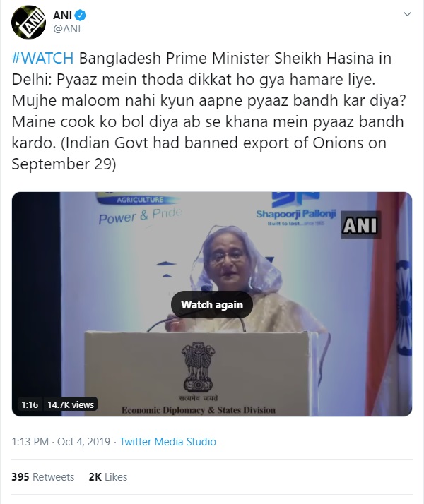Click the 14.7K views label

(x=71, y=404)
